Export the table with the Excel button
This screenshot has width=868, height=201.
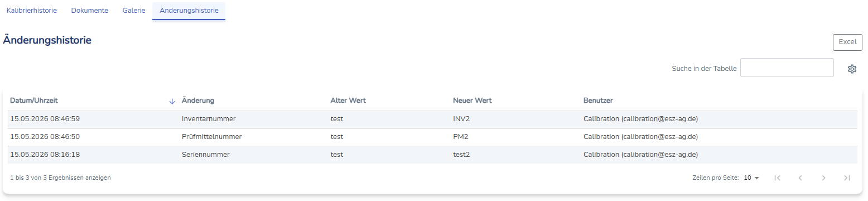[x=847, y=42]
